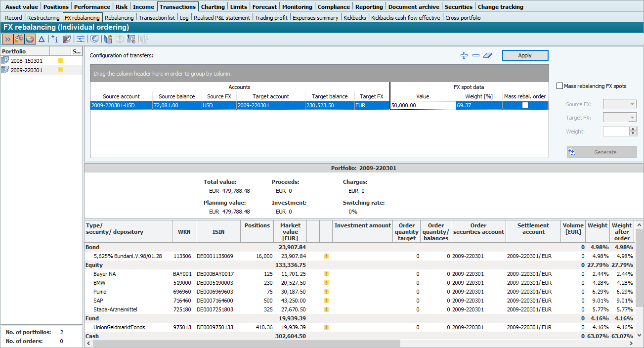This screenshot has height=348, width=644.
Task: Add a transfer with the plus icon
Action: (464, 55)
